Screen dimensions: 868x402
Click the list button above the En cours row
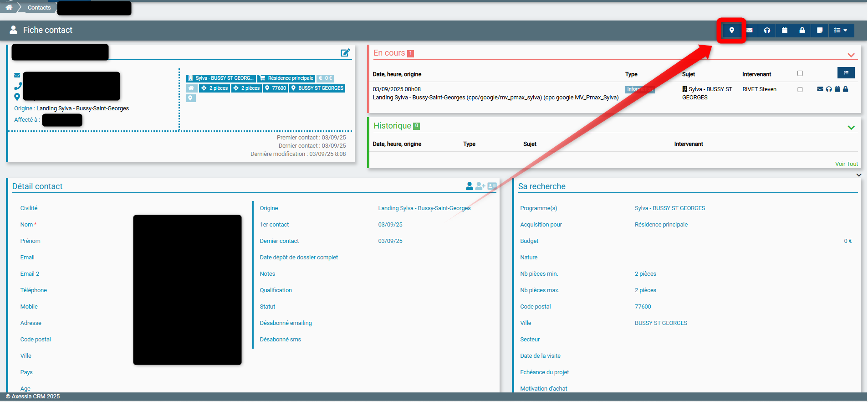click(846, 73)
